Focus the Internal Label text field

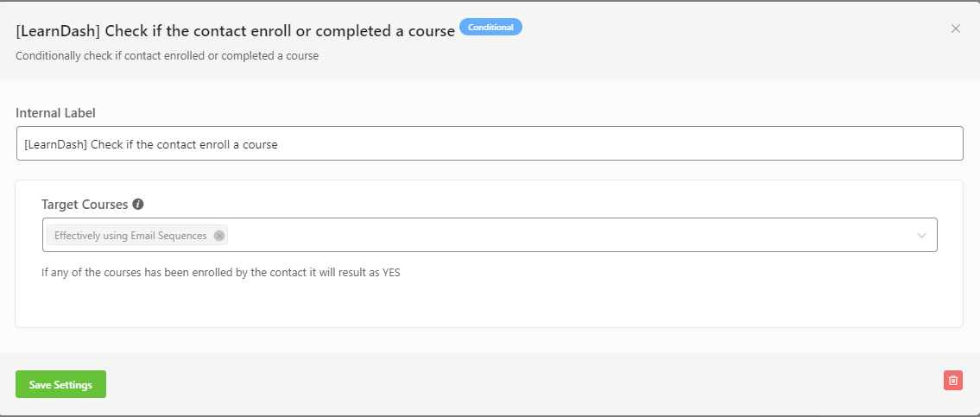pos(490,144)
